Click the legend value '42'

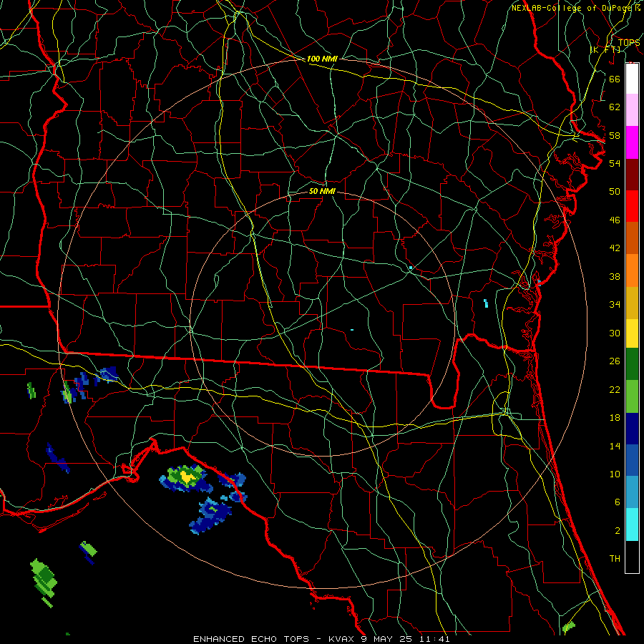615,248
